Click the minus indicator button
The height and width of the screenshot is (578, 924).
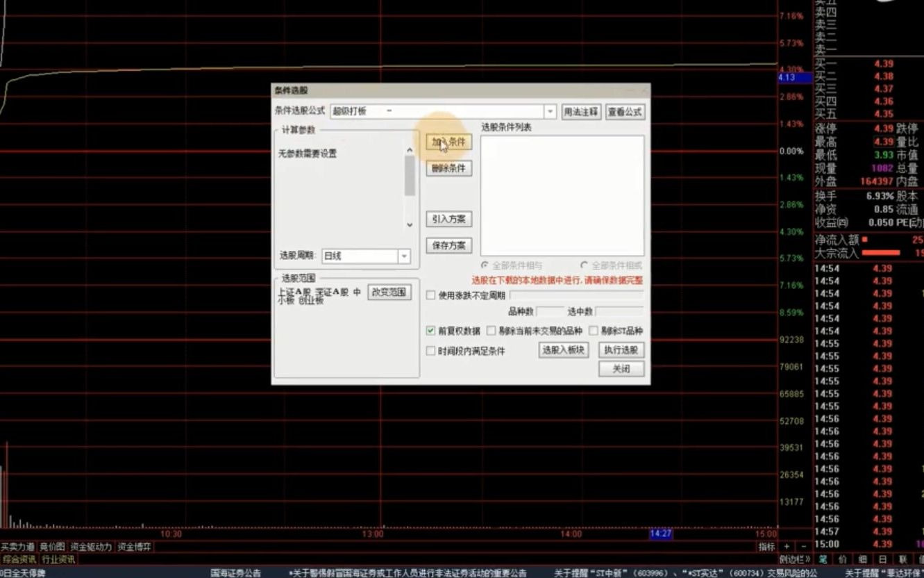[803, 547]
